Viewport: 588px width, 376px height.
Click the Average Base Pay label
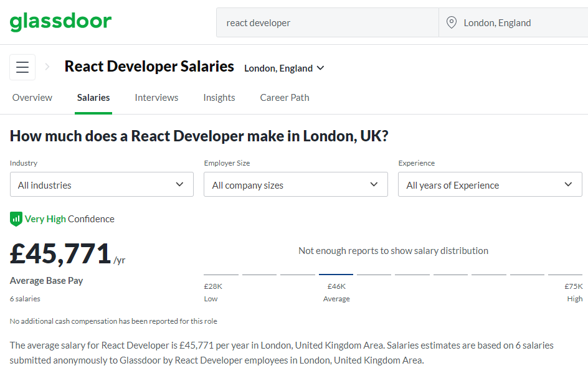click(x=47, y=281)
